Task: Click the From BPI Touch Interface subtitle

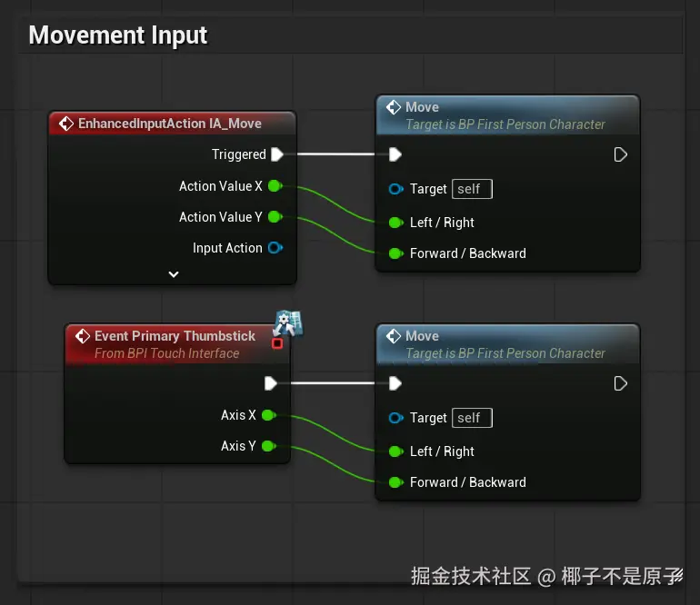Action: (167, 353)
